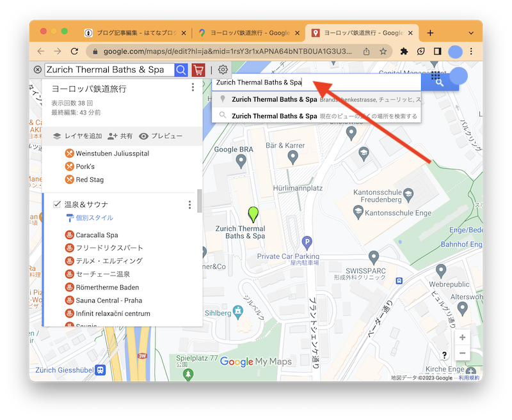The width and height of the screenshot is (512, 420).
Task: Open Google apps grid icon
Action: 435,76
